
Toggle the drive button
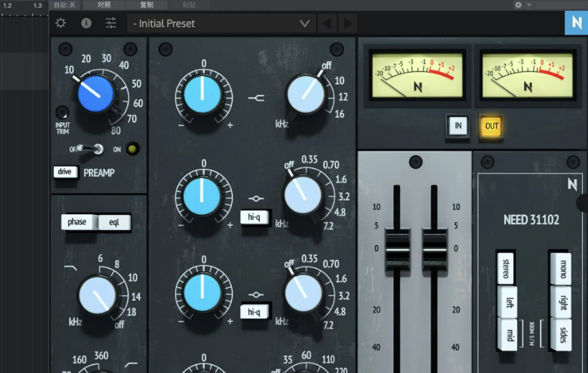[65, 172]
